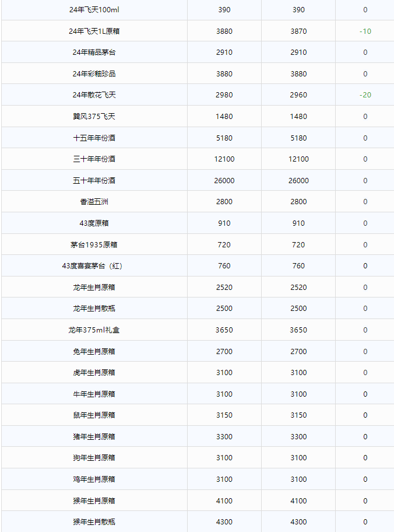Image resolution: width=394 pixels, height=532 pixels.
Task: Click first 720 price for 茅台1935原箱
Action: [x=224, y=244]
